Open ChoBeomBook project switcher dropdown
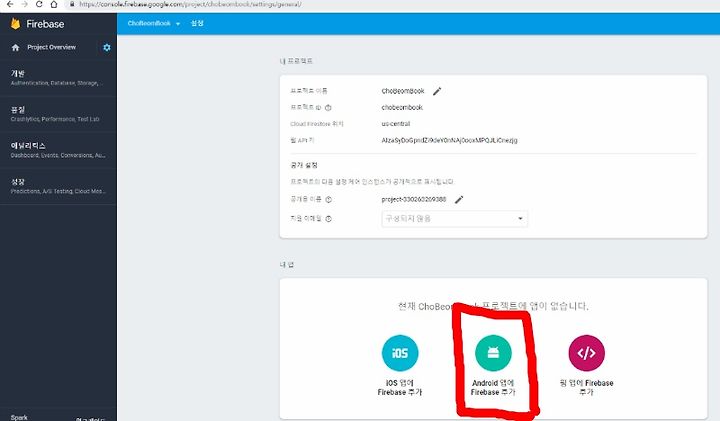 [154, 23]
